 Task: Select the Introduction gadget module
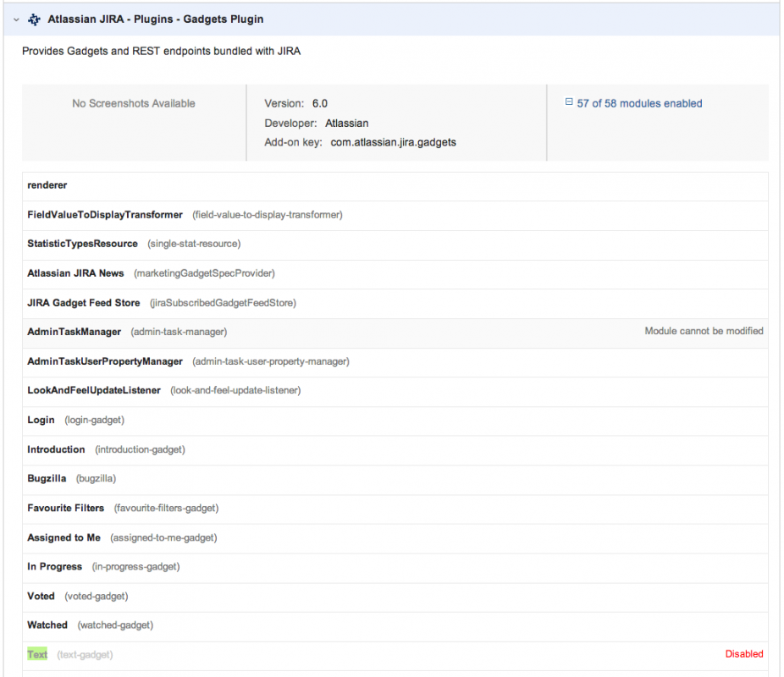click(x=56, y=449)
